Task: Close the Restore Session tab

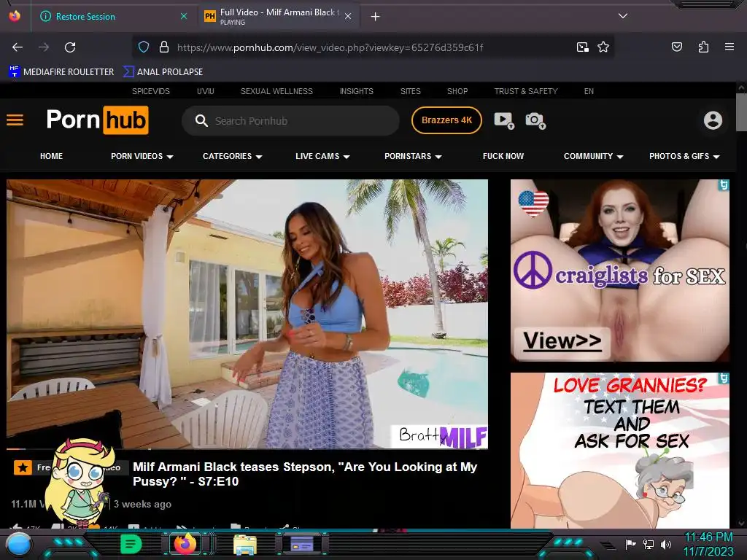Action: point(184,16)
